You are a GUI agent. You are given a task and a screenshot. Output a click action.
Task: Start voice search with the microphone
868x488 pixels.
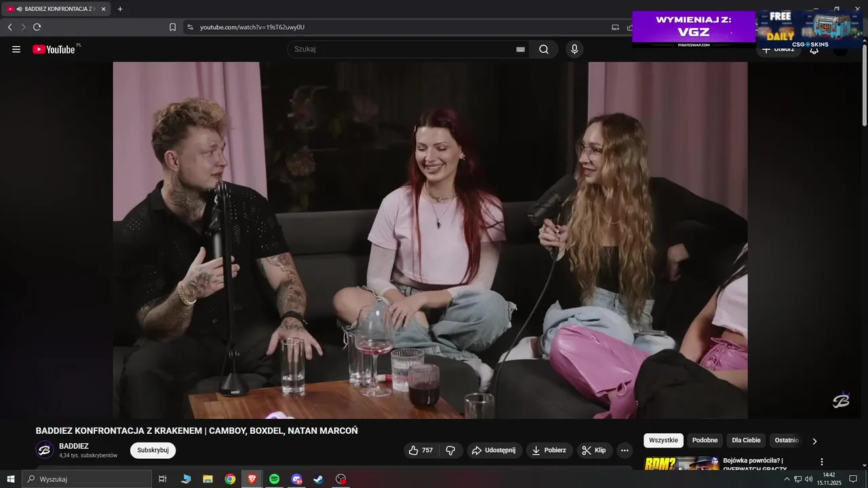(574, 49)
